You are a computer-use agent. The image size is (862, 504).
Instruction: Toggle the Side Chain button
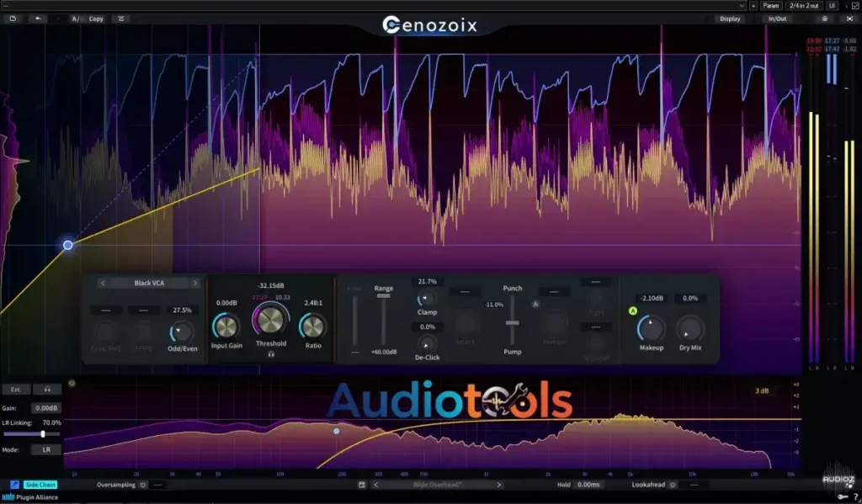(40, 484)
